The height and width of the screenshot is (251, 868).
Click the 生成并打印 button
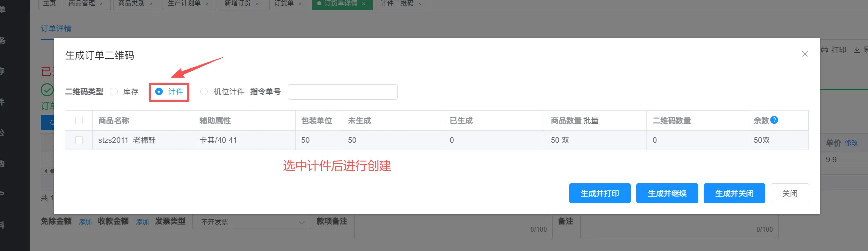coord(599,193)
